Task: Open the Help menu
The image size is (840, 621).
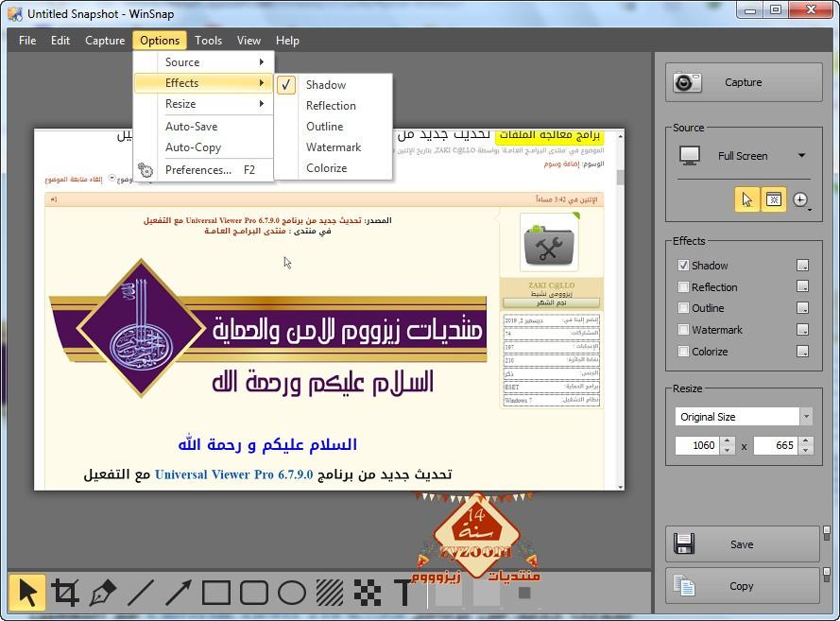Action: pyautogui.click(x=287, y=41)
